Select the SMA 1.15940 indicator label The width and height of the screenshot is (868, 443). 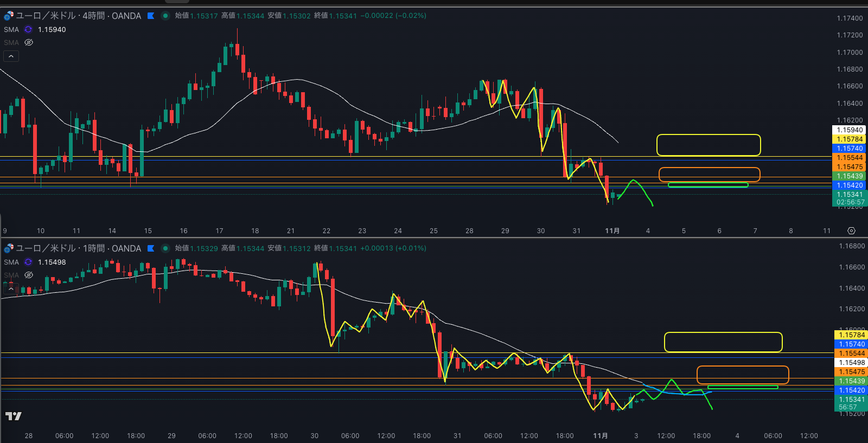click(11, 29)
